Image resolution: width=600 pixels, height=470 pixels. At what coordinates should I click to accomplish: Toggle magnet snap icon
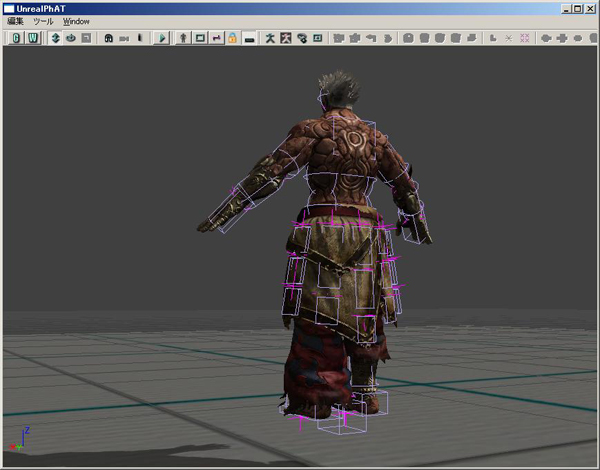pos(109,38)
